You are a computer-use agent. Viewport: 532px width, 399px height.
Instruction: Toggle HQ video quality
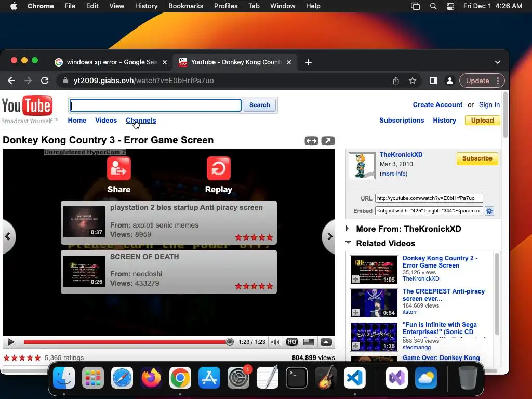[x=292, y=342]
